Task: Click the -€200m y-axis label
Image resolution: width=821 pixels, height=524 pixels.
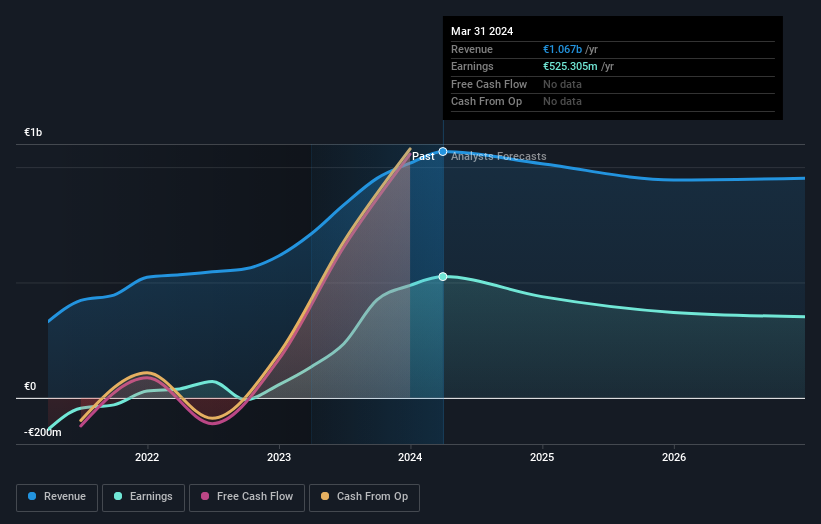Action: (42, 432)
